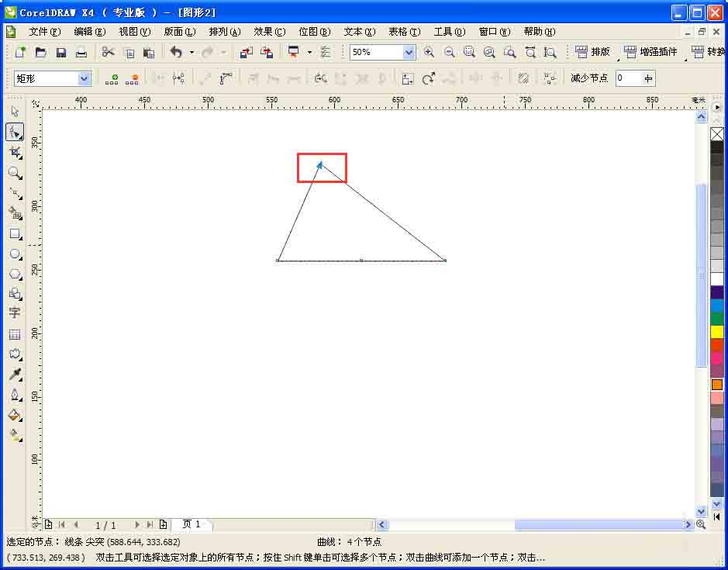The height and width of the screenshot is (570, 728).
Task: Expand the 矩形 shape preset dropdown
Action: coord(85,78)
